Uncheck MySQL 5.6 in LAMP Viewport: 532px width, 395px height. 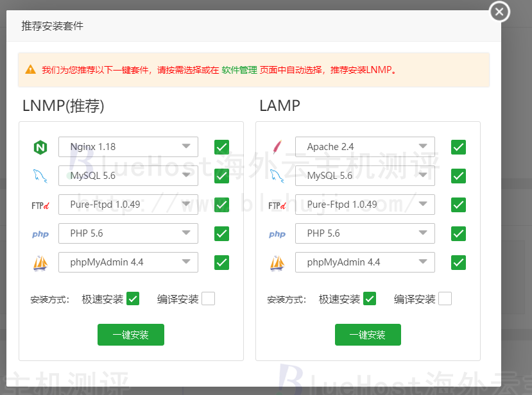[458, 176]
